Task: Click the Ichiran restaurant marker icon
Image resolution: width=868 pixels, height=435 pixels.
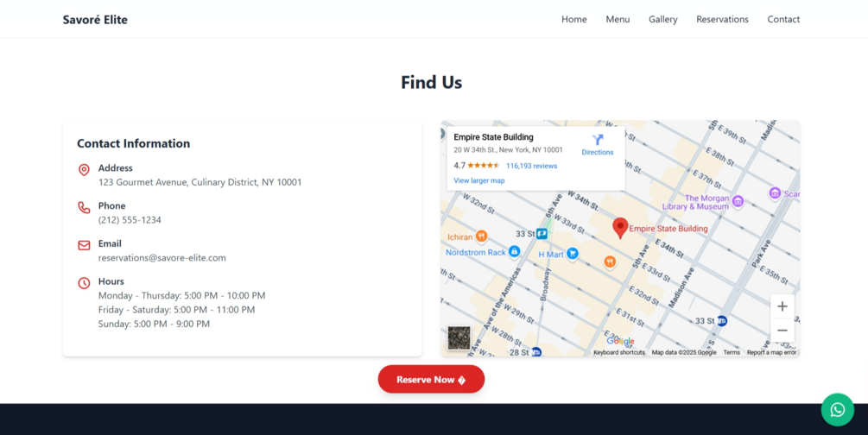Action: (481, 236)
